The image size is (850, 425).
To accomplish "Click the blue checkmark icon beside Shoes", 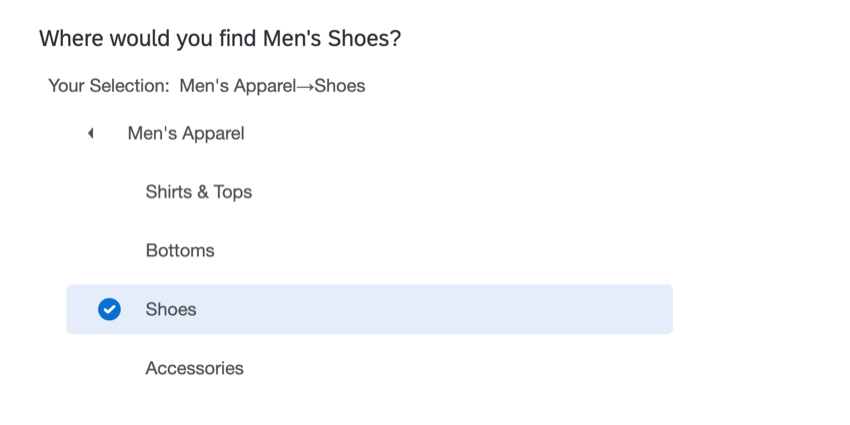I will (x=110, y=310).
